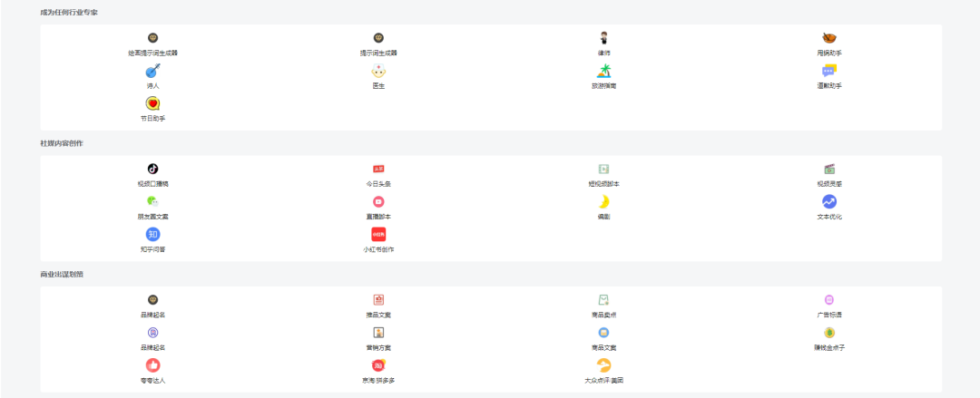The height and width of the screenshot is (398, 980).
Task: Click the 广告标语 label
Action: tap(829, 315)
